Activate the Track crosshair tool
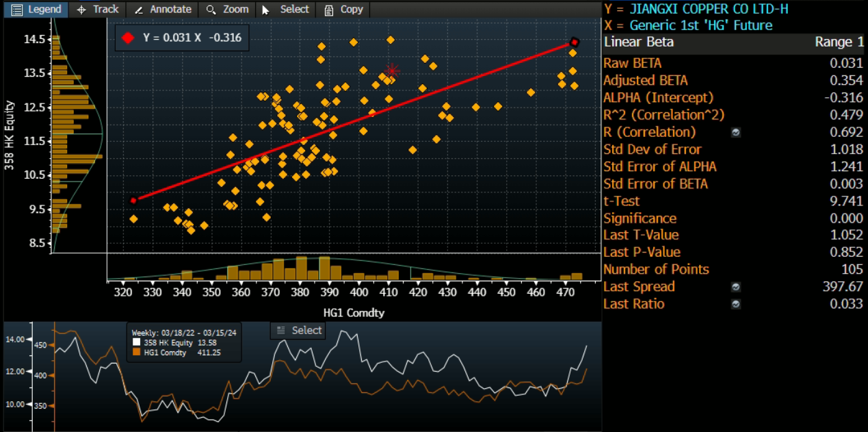The height and width of the screenshot is (432, 868). (98, 10)
